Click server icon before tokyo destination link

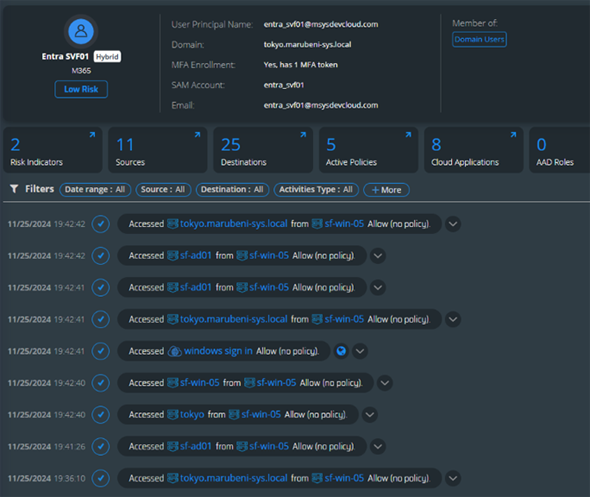(x=173, y=415)
